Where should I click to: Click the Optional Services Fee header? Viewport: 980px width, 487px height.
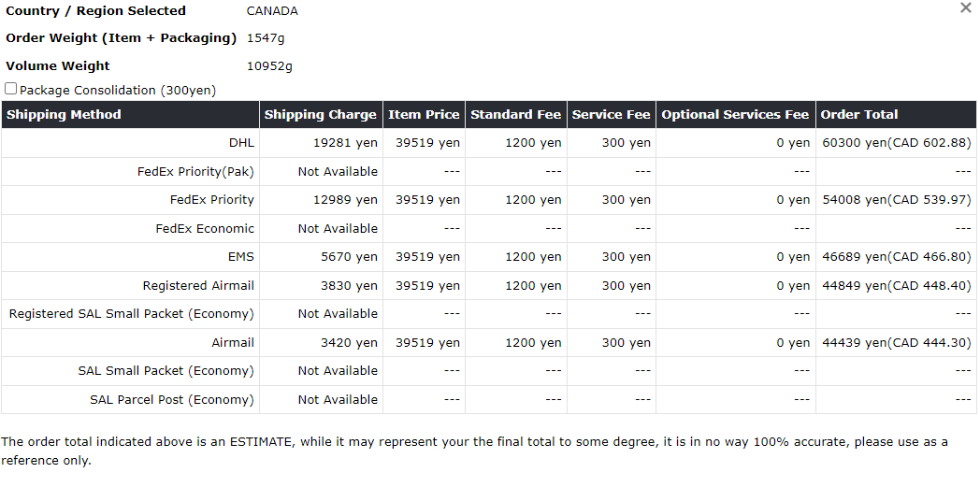(735, 115)
